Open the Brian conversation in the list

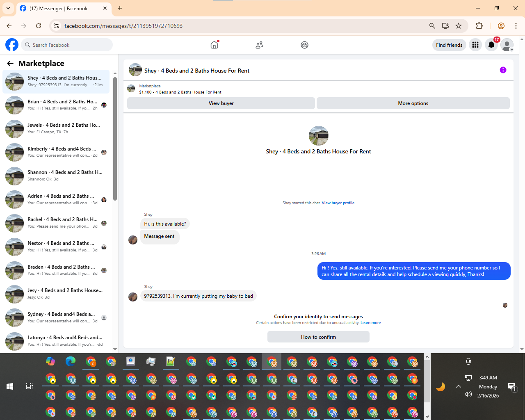tap(56, 105)
